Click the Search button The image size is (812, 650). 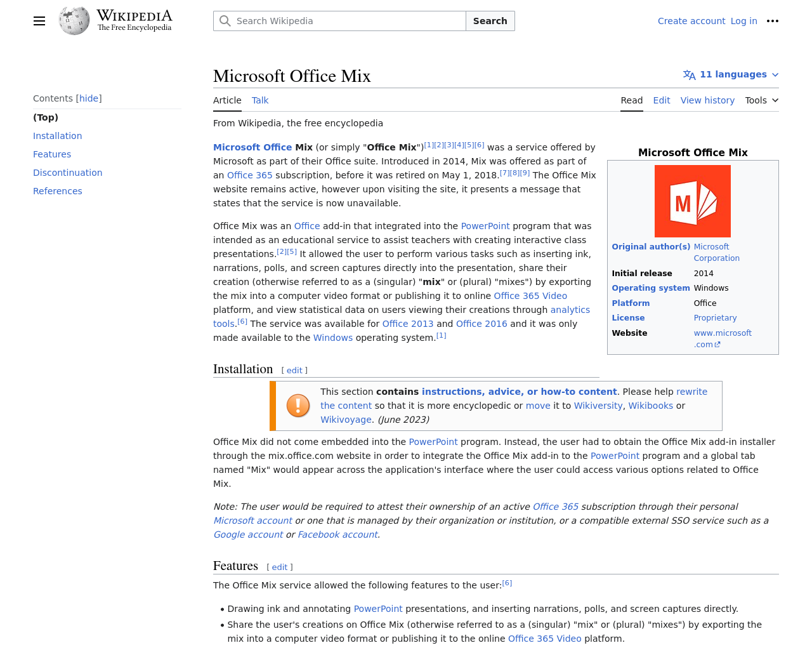tap(490, 21)
